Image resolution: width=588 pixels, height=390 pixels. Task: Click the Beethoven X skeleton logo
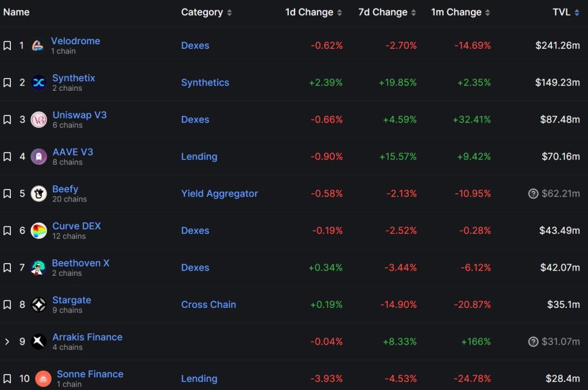click(x=38, y=268)
